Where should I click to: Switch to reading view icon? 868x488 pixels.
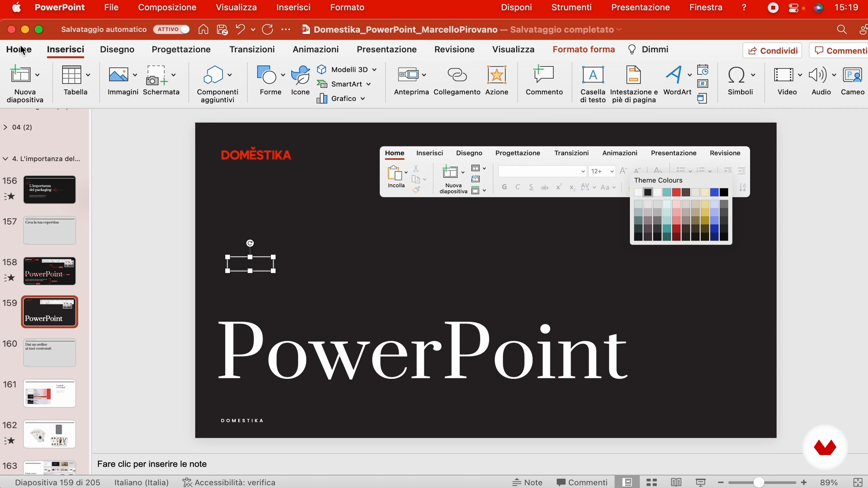[x=676, y=482]
